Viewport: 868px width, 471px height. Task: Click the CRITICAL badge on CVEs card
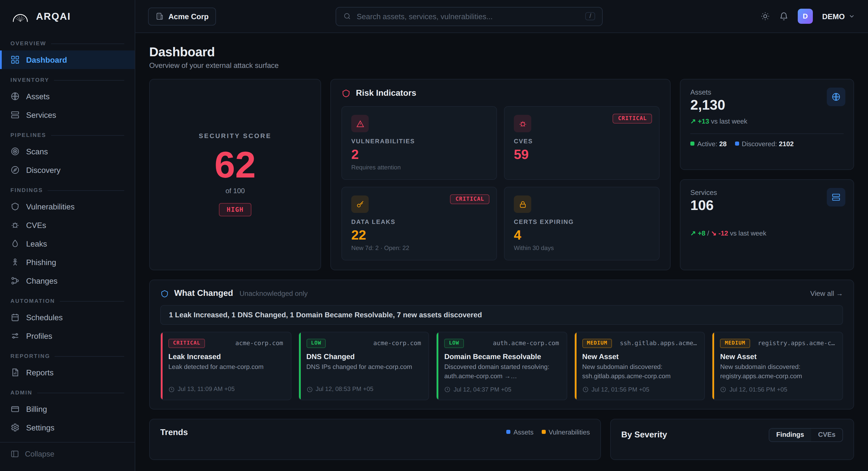[x=632, y=119]
